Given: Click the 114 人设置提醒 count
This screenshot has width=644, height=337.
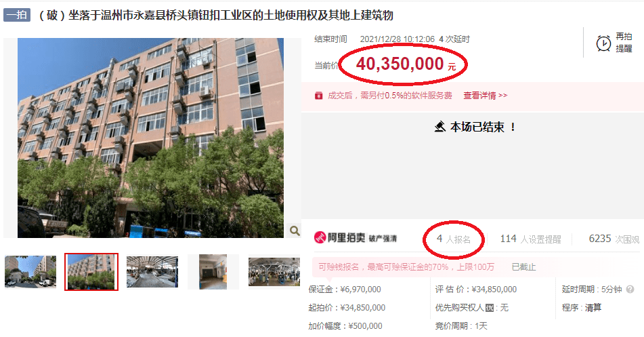Looking at the screenshot, I should point(530,239).
